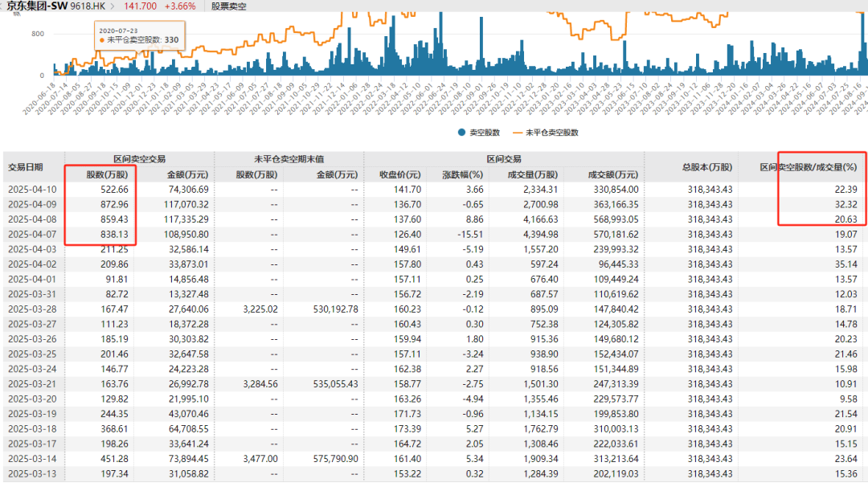Select the stock name 京东集团-SW

coord(36,6)
